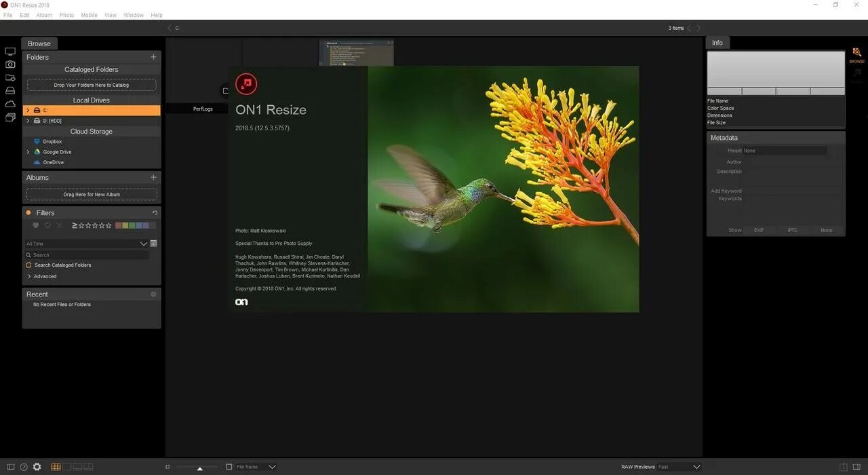868x475 pixels.
Task: Open the Photo menu
Action: 66,15
